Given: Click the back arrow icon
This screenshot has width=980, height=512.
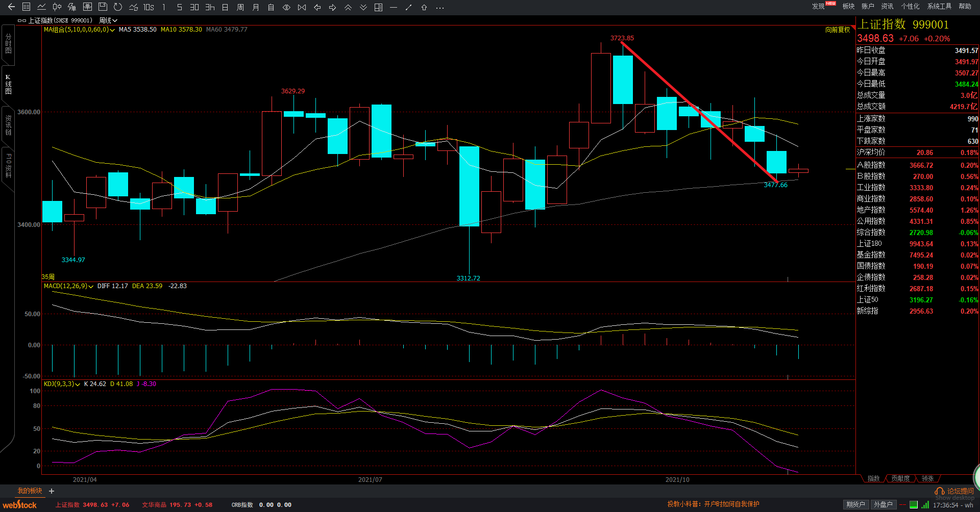Looking at the screenshot, I should (11, 7).
